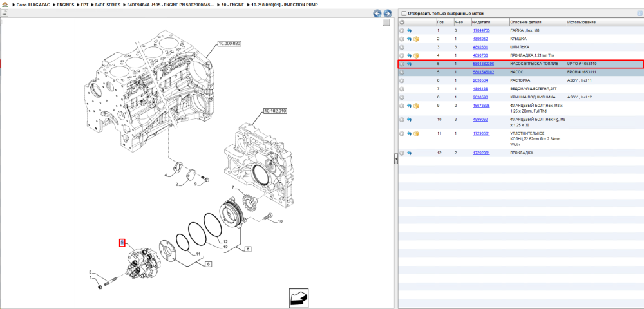Viewport: 644px width, 309px height.
Task: Open the 'Case IH AG APAC' breadcrumb
Action: tap(33, 5)
